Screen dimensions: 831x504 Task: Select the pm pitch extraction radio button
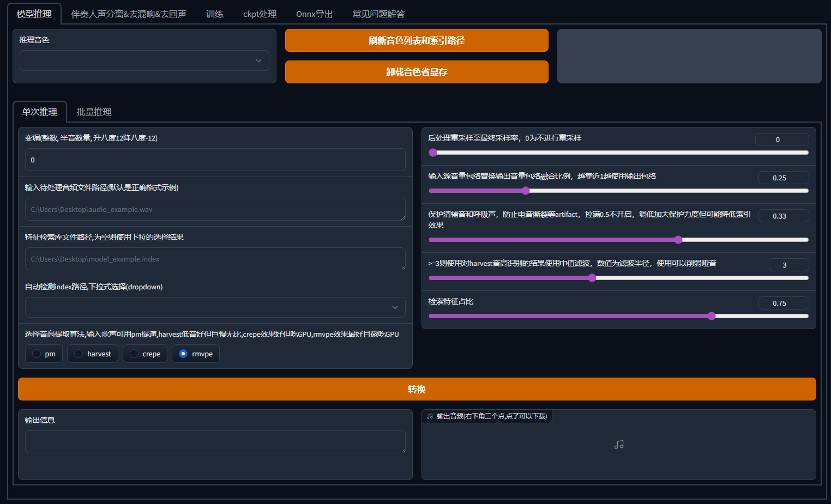click(x=37, y=354)
